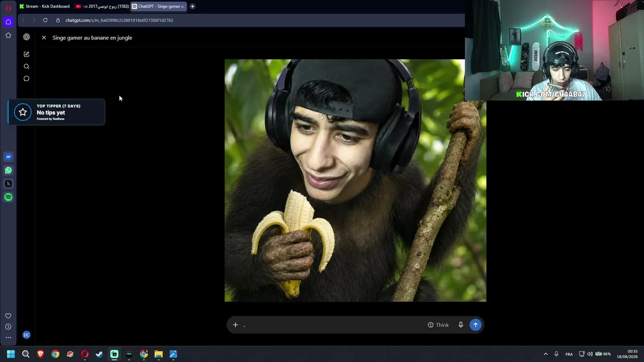644x362 pixels.
Task: Open the search chats magnifier icon
Action: click(26, 66)
